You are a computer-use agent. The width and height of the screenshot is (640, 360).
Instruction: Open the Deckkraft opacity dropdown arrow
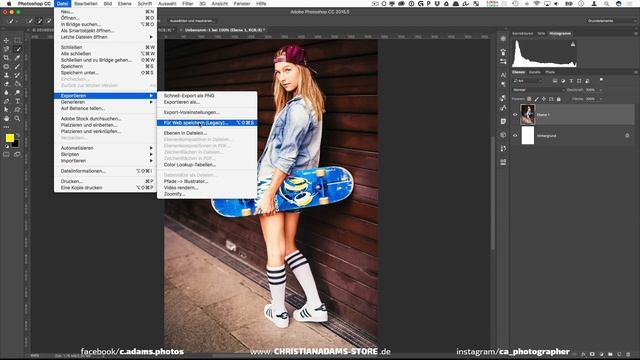tap(600, 90)
